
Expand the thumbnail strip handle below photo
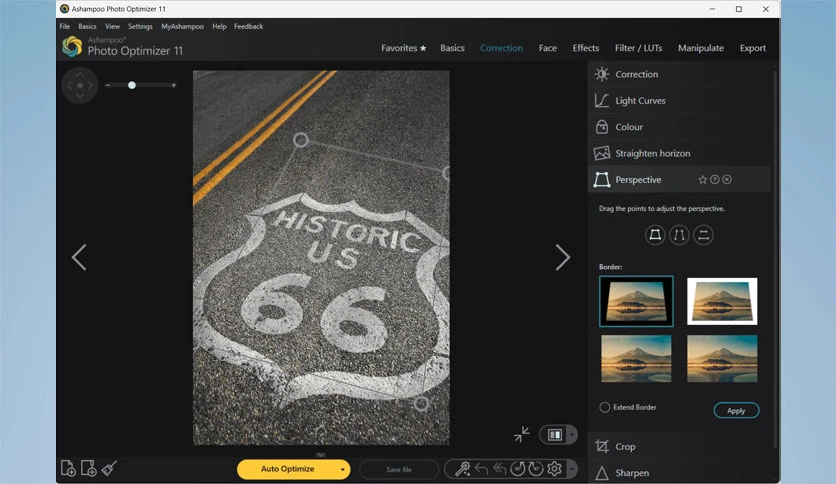coord(320,455)
